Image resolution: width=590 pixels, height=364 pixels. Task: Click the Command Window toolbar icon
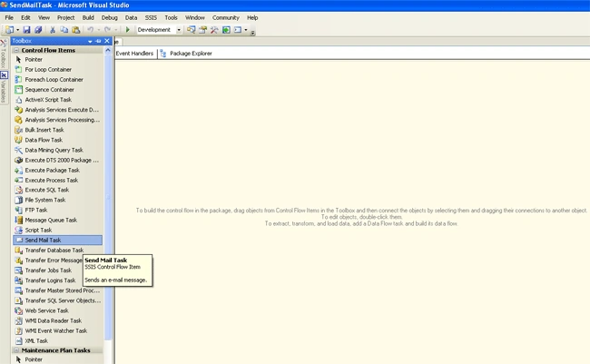[x=238, y=30]
